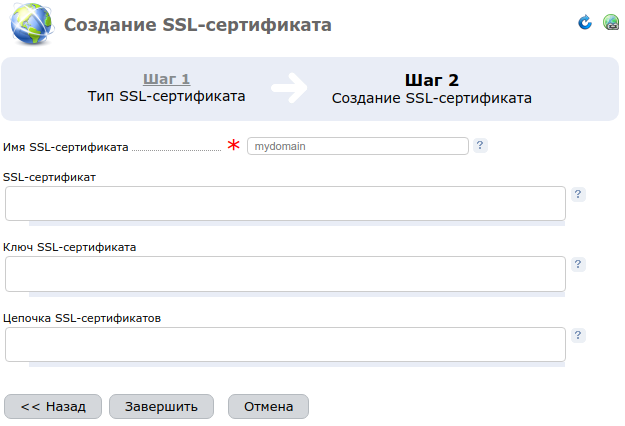Click inside the Цепочка SSL-сертификатов textarea

[x=285, y=345]
